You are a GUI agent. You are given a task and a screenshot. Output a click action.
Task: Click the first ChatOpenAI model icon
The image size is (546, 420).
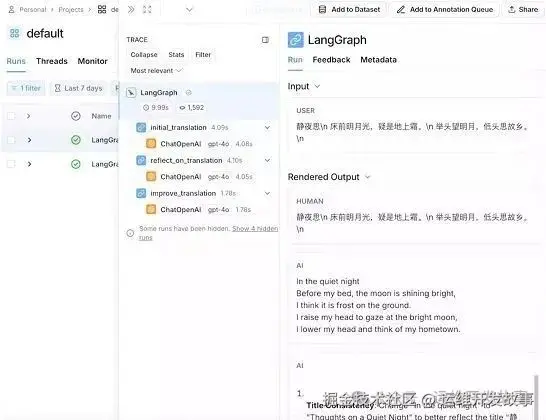tap(151, 143)
